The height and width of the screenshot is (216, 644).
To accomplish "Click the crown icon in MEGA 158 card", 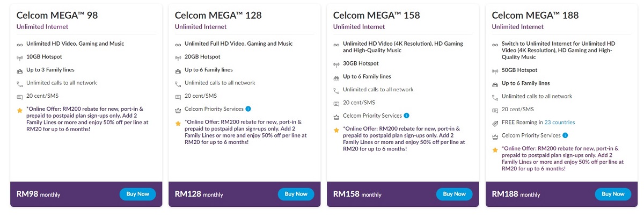I will pyautogui.click(x=336, y=117).
